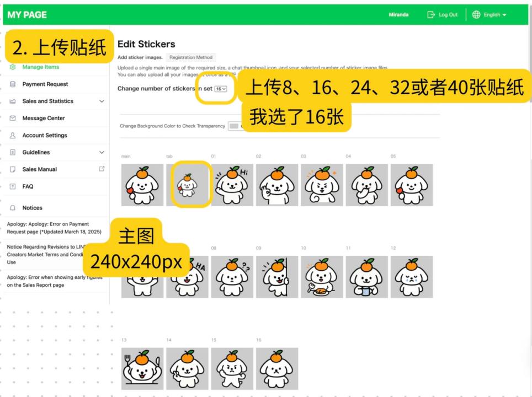The width and height of the screenshot is (532, 397).
Task: Click the Sales Manual external-link icon
Action: point(102,169)
